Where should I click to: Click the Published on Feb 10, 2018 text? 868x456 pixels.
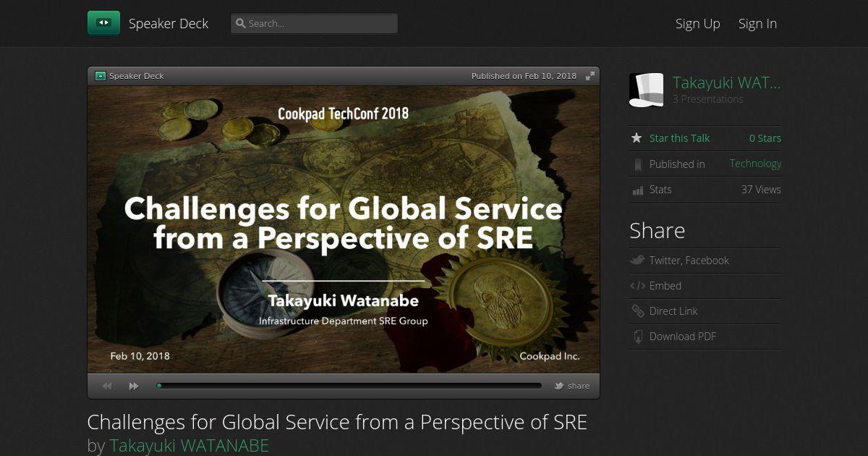pos(524,76)
